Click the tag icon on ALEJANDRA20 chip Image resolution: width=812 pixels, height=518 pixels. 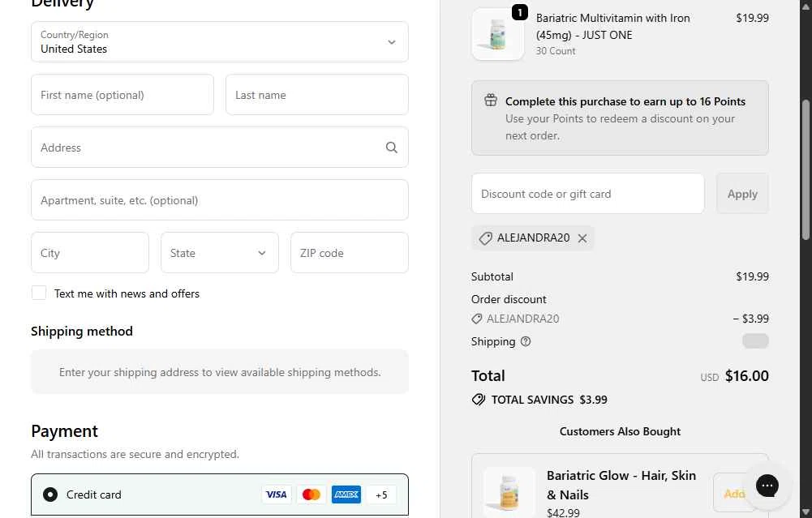pos(485,238)
